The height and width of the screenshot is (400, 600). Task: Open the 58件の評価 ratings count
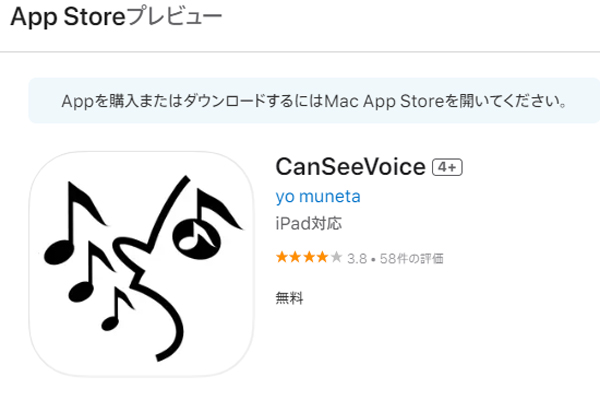pos(411,259)
